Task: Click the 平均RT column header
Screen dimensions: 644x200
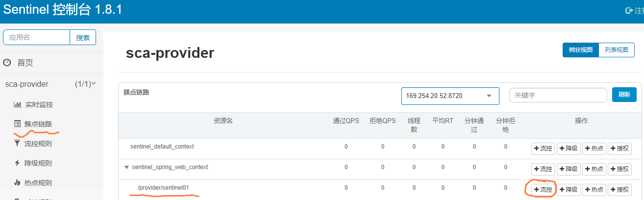Action: coord(443,121)
